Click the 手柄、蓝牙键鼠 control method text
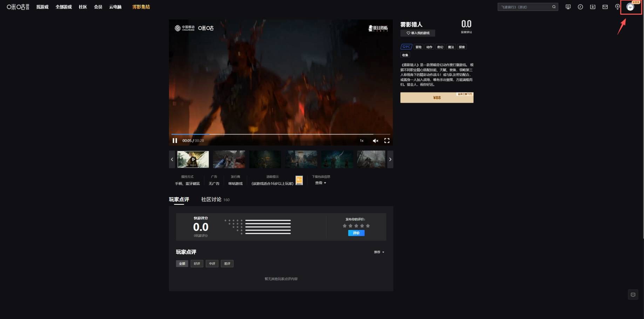Image resolution: width=644 pixels, height=319 pixels. tap(188, 184)
